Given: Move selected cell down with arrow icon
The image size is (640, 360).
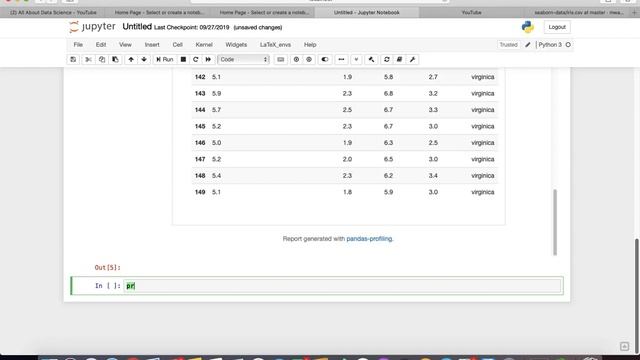Looking at the screenshot, I should (144, 60).
